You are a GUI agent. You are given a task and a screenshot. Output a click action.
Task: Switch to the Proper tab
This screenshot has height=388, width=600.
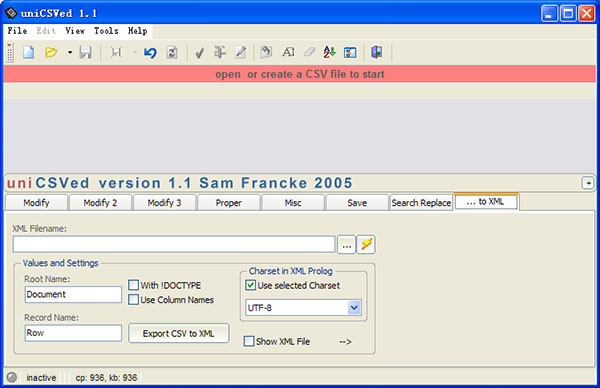coord(228,203)
